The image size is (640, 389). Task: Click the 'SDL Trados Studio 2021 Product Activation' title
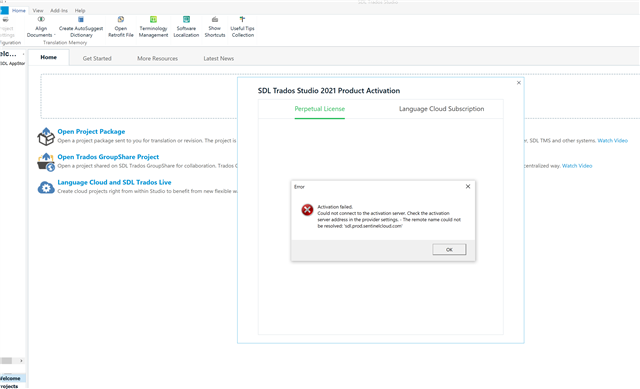coord(329,91)
